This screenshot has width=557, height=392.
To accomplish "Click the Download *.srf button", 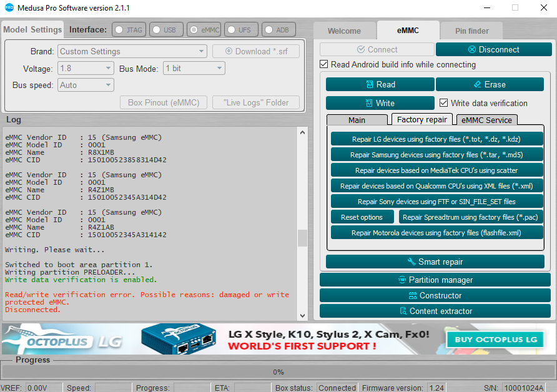I will pyautogui.click(x=256, y=51).
